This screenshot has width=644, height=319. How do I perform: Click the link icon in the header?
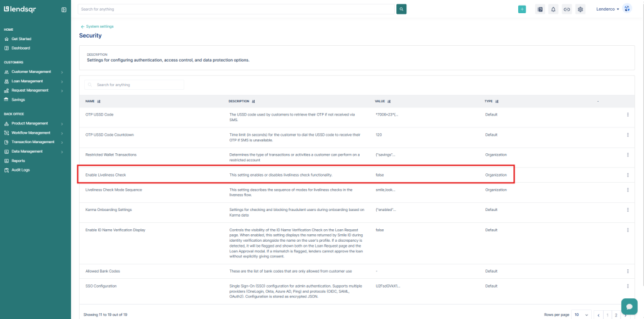click(x=567, y=9)
